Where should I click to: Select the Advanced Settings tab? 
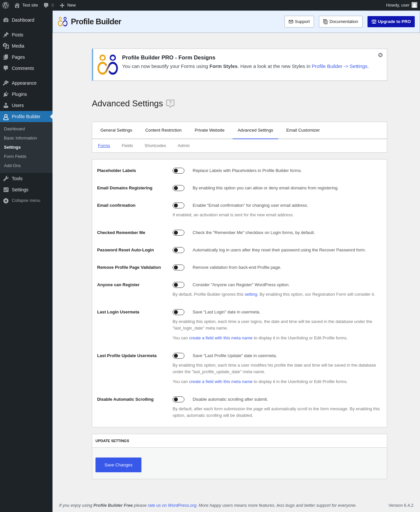[255, 130]
